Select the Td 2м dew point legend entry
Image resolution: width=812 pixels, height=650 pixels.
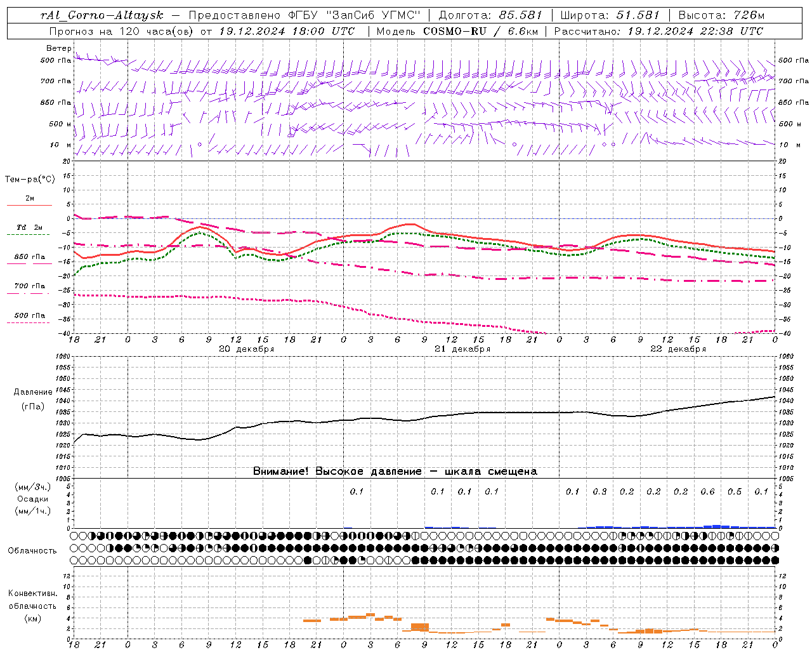click(30, 227)
